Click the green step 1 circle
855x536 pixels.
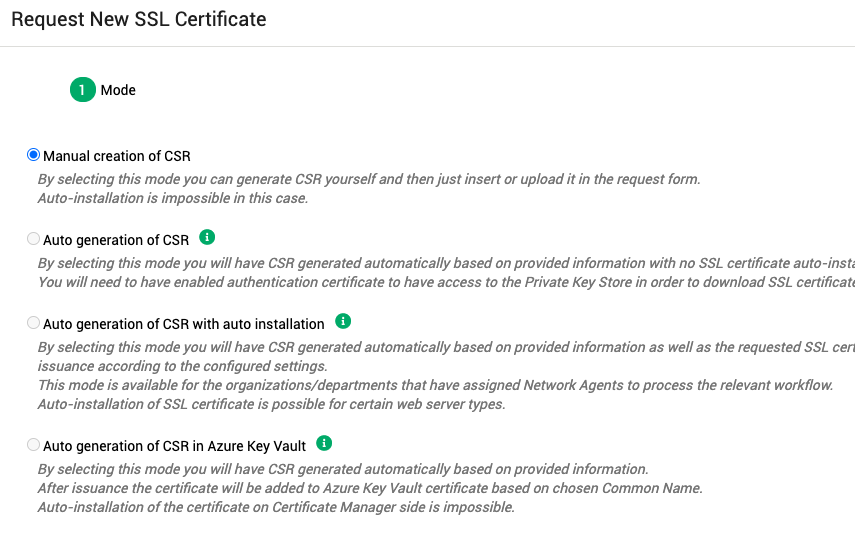(x=82, y=90)
